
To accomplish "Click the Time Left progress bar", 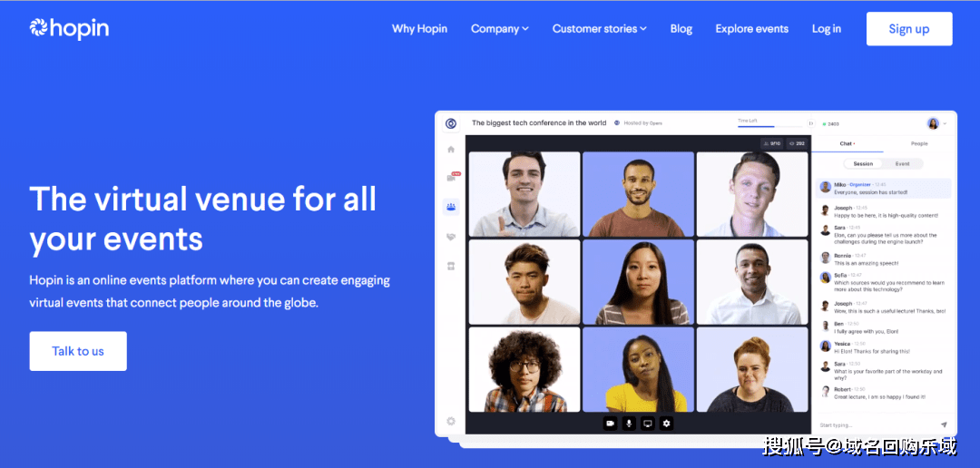I will click(769, 126).
